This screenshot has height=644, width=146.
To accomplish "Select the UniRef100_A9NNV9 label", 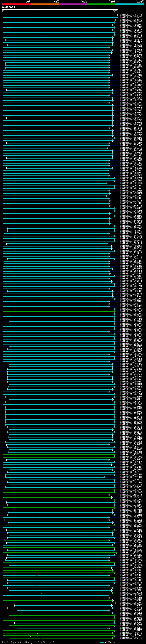I will [x=131, y=118].
